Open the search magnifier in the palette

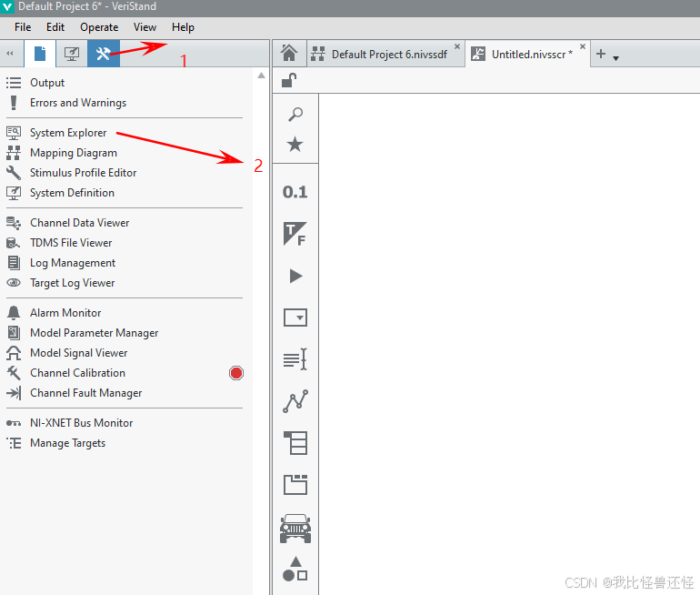point(295,115)
